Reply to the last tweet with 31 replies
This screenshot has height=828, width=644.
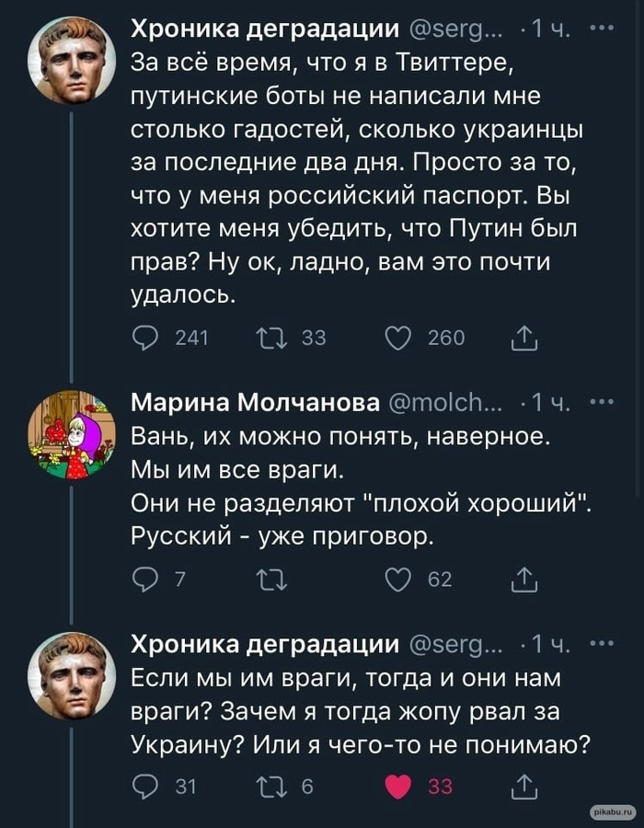pos(145,787)
